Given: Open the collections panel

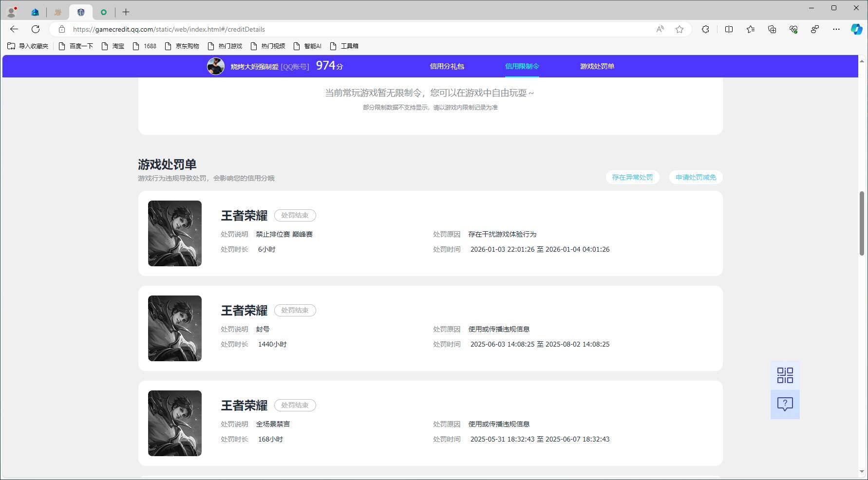Looking at the screenshot, I should [772, 29].
